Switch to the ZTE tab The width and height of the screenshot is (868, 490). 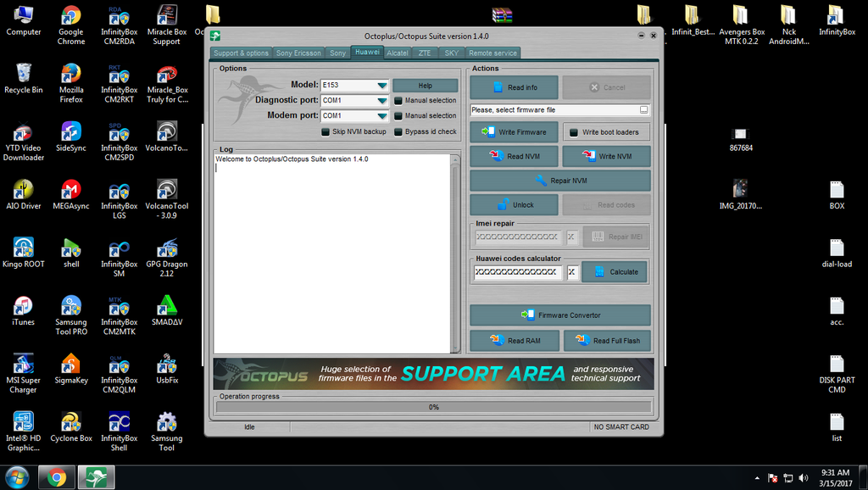click(425, 53)
